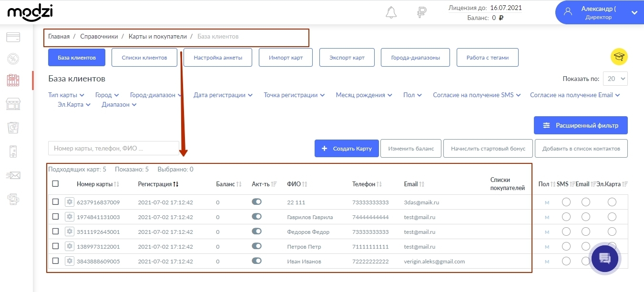The width and height of the screenshot is (644, 292).
Task: Open the chat bubble widget
Action: (604, 259)
